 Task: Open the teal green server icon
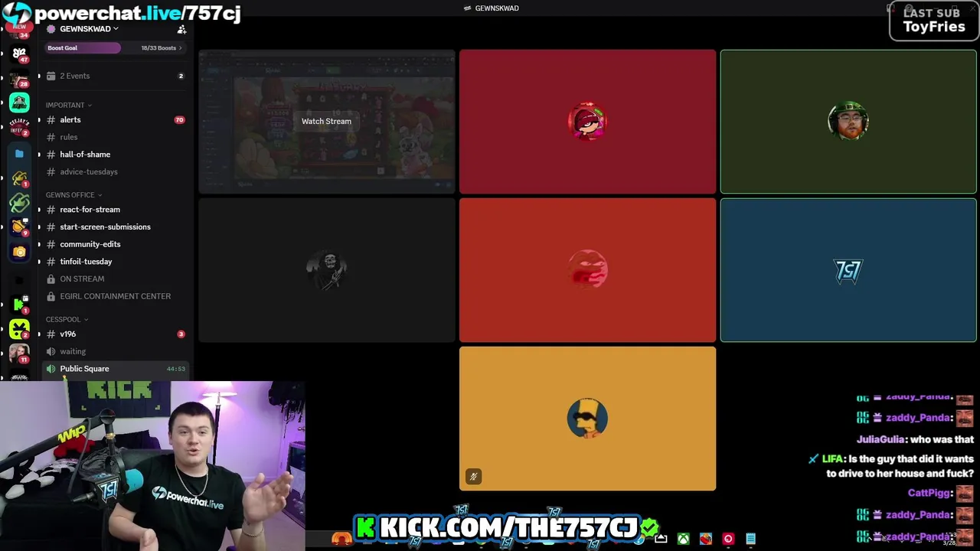point(19,102)
